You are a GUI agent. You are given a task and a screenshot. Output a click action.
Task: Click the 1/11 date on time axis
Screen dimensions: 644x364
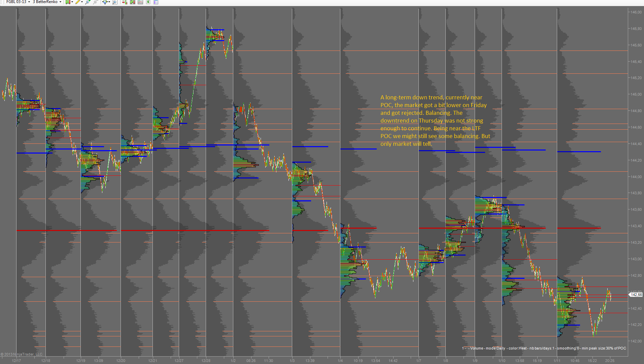coord(557,361)
